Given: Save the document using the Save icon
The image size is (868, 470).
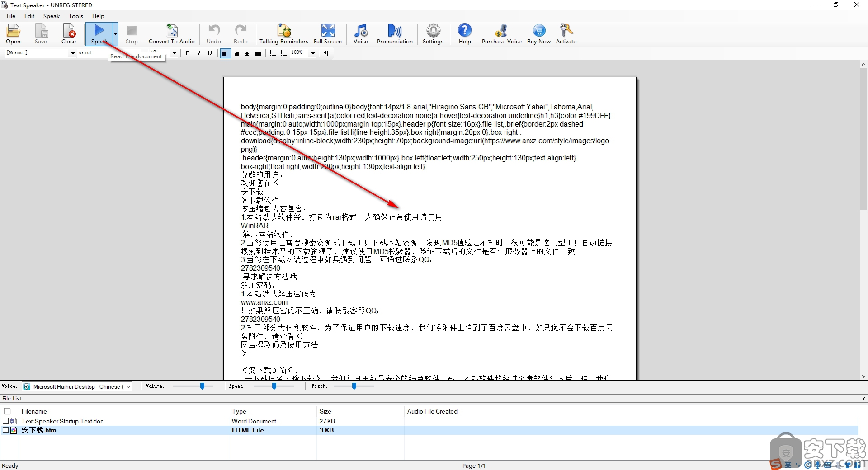Looking at the screenshot, I should tap(41, 34).
